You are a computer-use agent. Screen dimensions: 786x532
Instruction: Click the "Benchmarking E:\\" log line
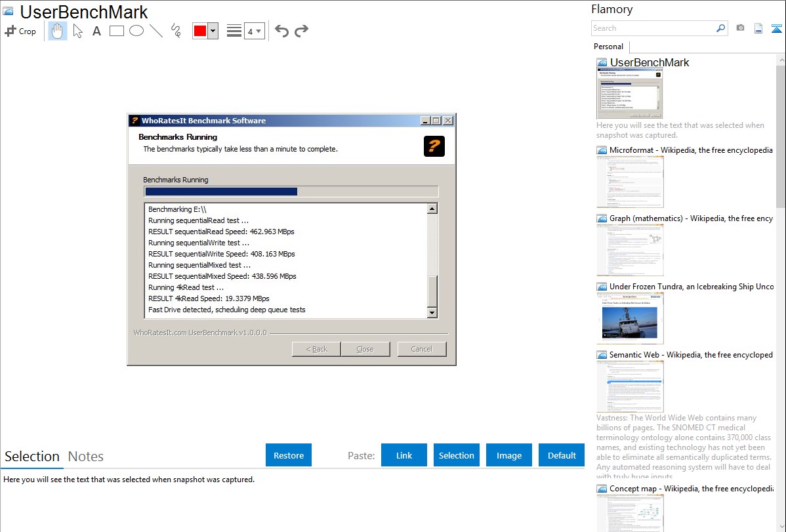coord(177,209)
